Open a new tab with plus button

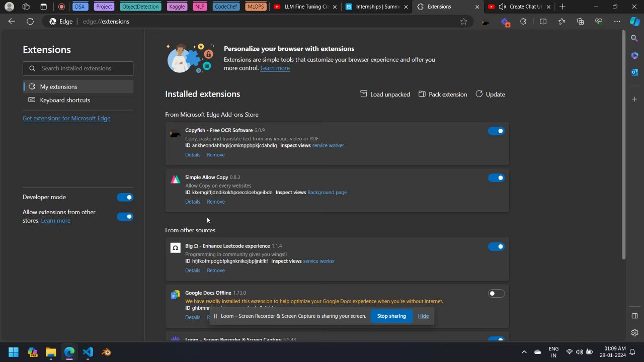562,7
